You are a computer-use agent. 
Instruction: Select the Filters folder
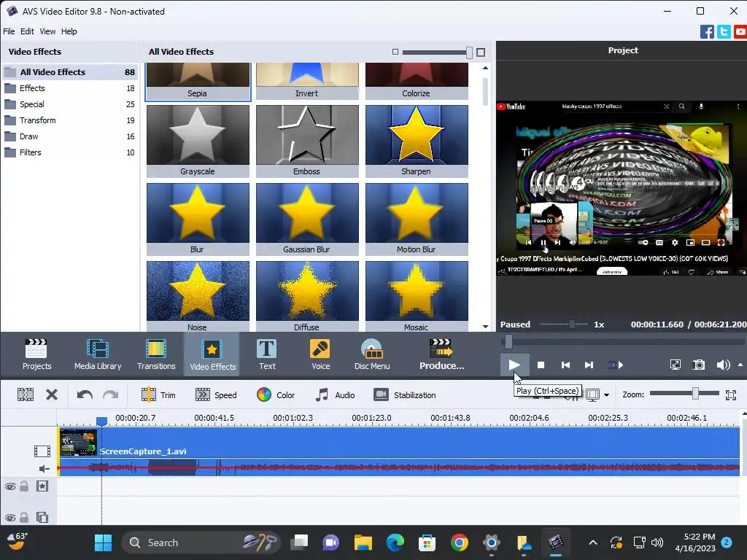(x=69, y=152)
